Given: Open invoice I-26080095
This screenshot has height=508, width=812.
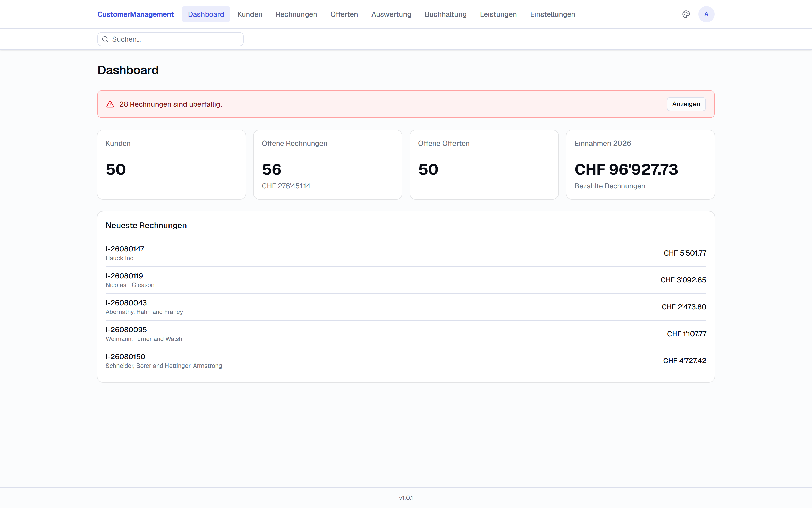Looking at the screenshot, I should [406, 334].
